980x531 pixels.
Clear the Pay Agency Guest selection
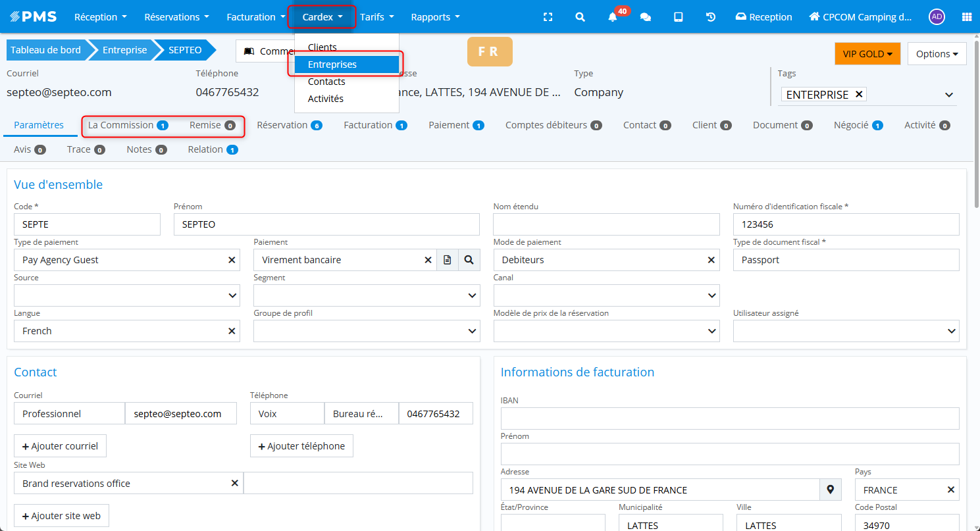232,260
